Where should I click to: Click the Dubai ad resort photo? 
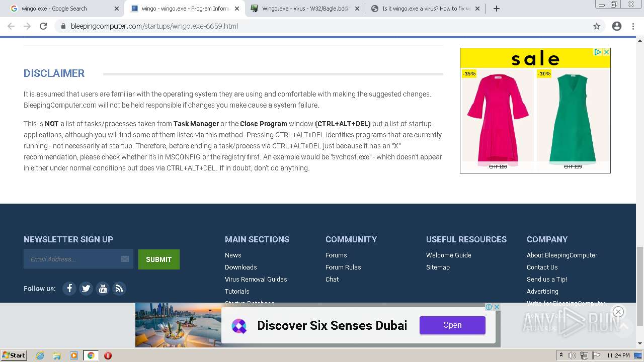coord(178,325)
